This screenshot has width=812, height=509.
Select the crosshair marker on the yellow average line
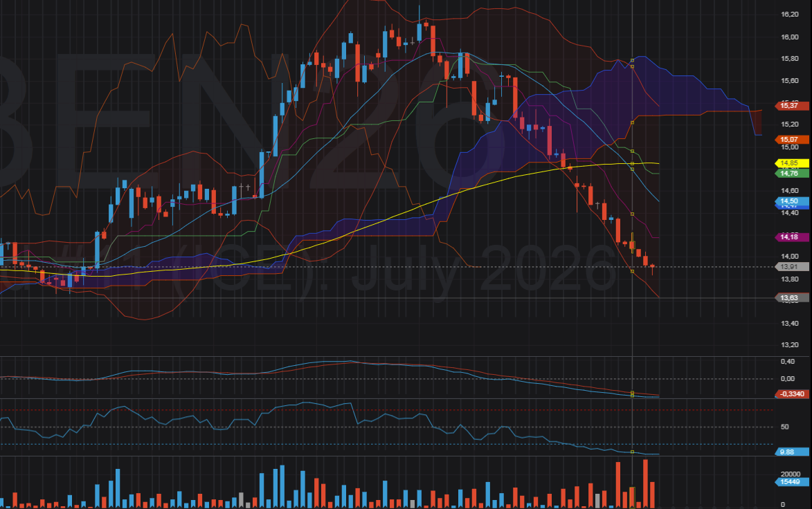(x=632, y=163)
